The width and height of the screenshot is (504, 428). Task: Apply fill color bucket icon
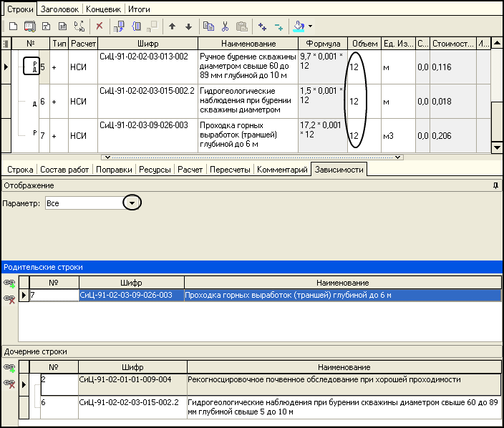point(299,26)
